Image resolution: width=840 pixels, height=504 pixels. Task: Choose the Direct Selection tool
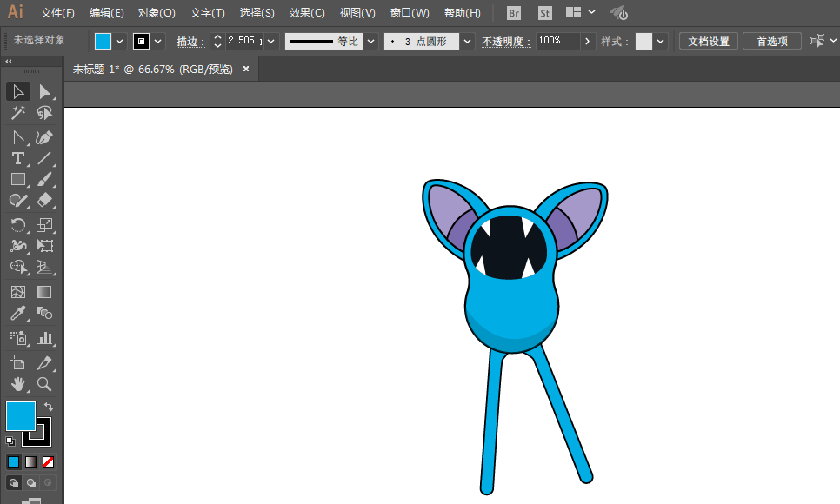pos(44,91)
